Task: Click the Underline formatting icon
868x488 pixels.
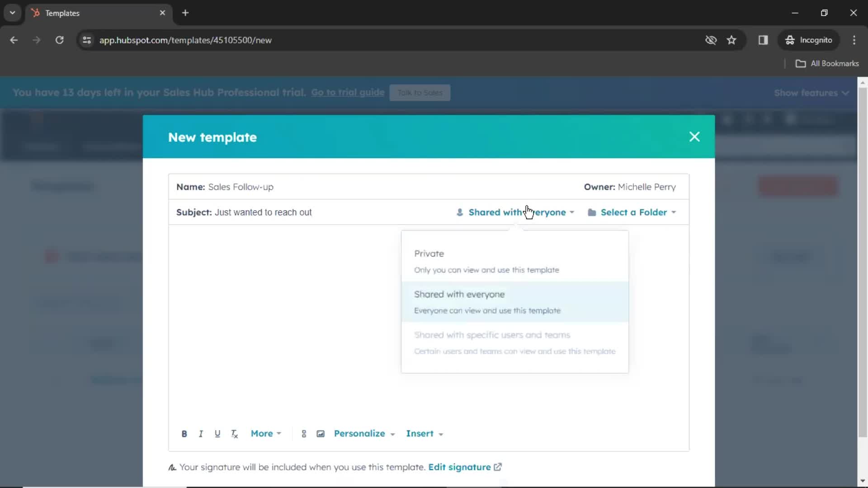Action: pos(217,434)
